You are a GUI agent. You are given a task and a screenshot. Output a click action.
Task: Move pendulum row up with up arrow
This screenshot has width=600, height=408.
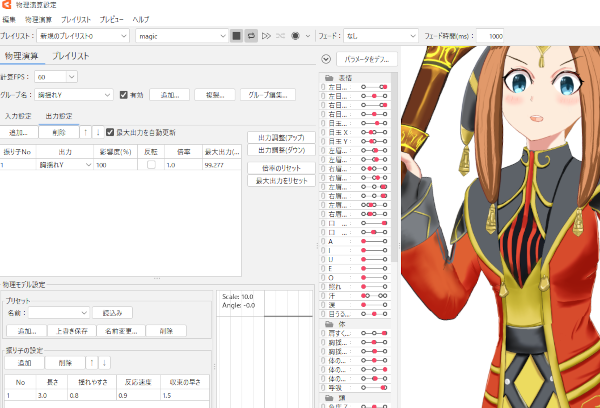92,362
